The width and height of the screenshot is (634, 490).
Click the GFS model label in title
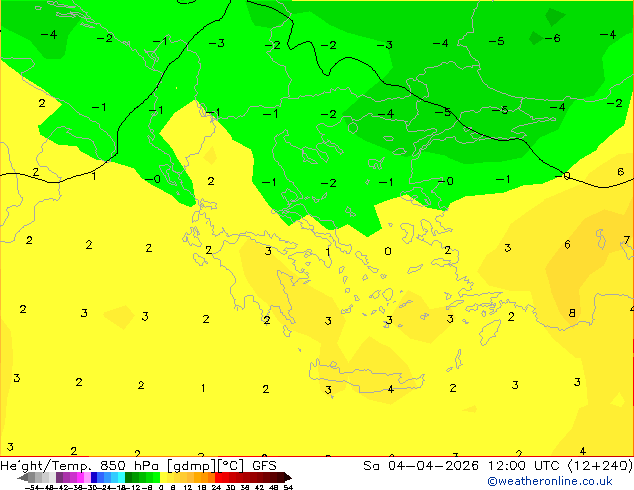click(264, 466)
